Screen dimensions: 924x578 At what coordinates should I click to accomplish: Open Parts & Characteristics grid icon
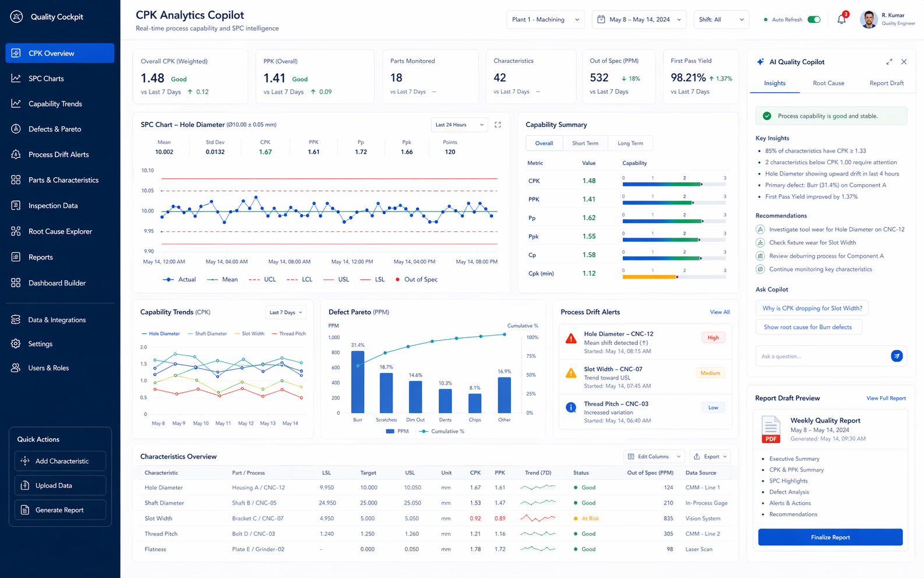click(16, 180)
